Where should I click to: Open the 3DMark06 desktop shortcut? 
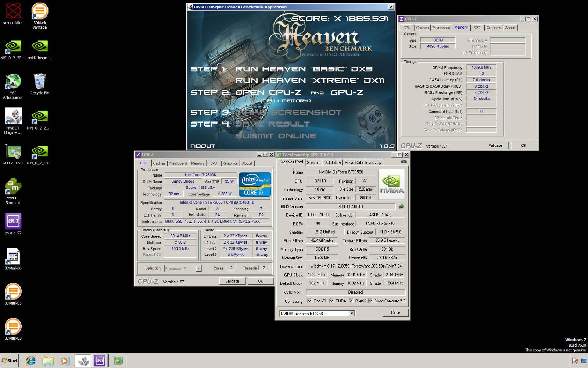click(13, 259)
